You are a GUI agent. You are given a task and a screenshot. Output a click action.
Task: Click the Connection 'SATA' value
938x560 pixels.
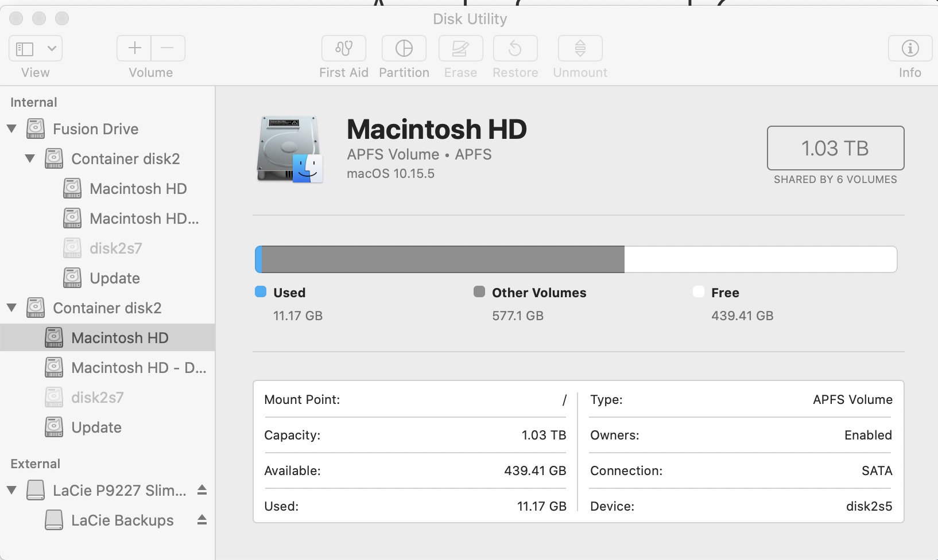877,470
